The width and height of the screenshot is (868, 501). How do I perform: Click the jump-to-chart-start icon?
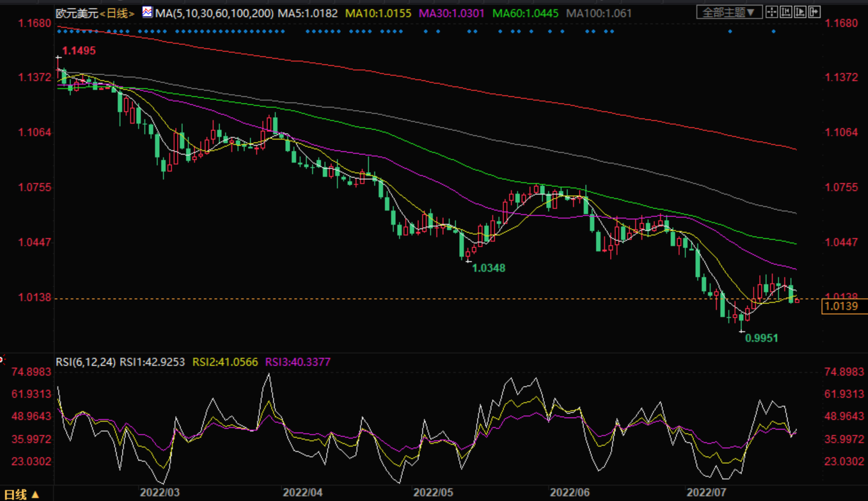tap(786, 12)
